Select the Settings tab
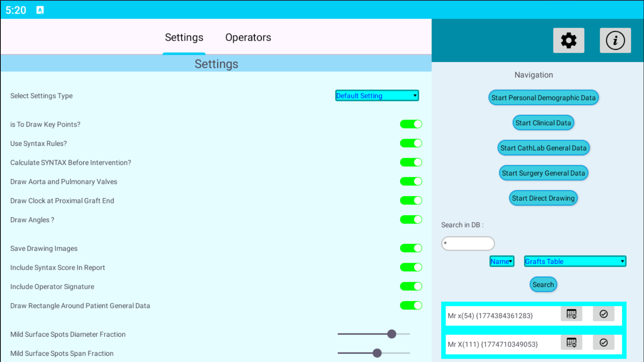644x362 pixels. 184,37
